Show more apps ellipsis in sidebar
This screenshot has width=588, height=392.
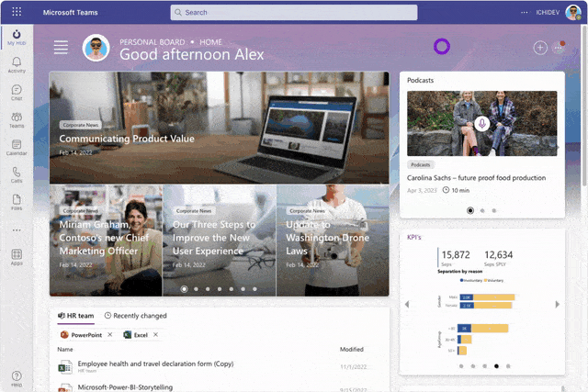click(17, 230)
